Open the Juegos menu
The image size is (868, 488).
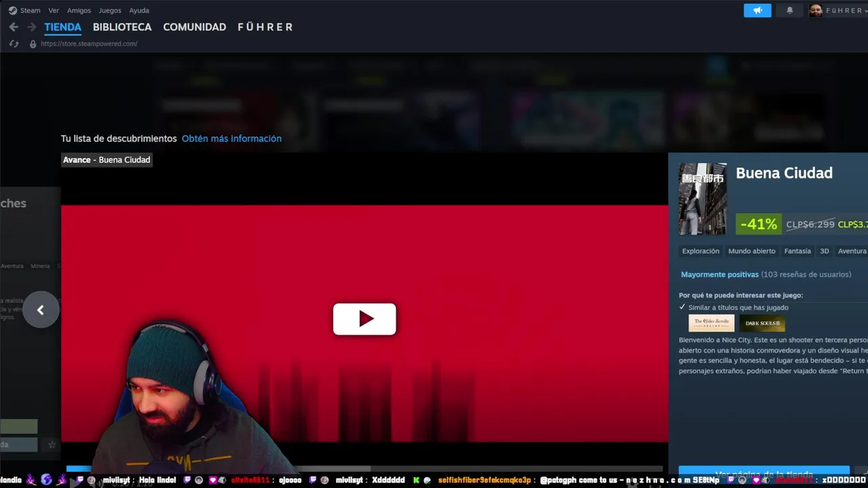pos(110,10)
